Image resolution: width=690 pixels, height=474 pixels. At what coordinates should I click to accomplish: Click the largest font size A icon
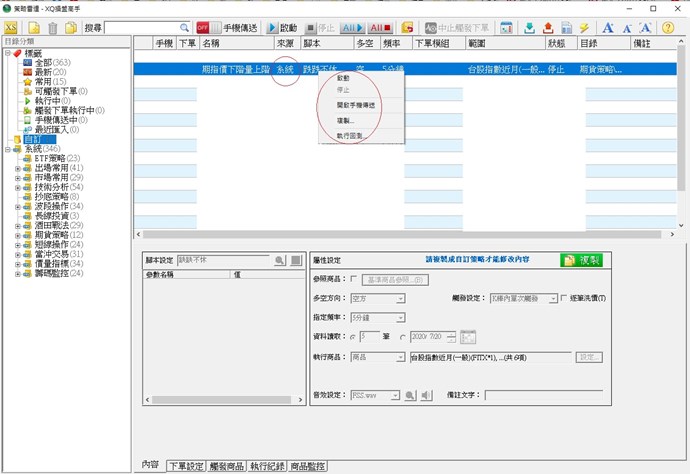tap(608, 27)
